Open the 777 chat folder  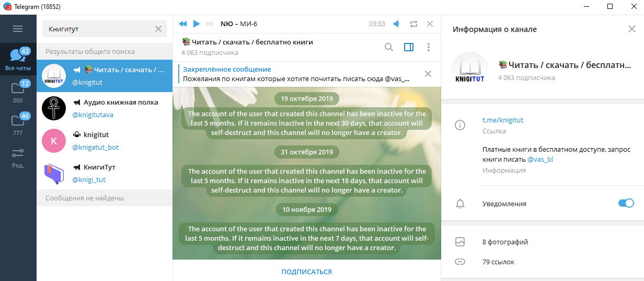pos(18,124)
